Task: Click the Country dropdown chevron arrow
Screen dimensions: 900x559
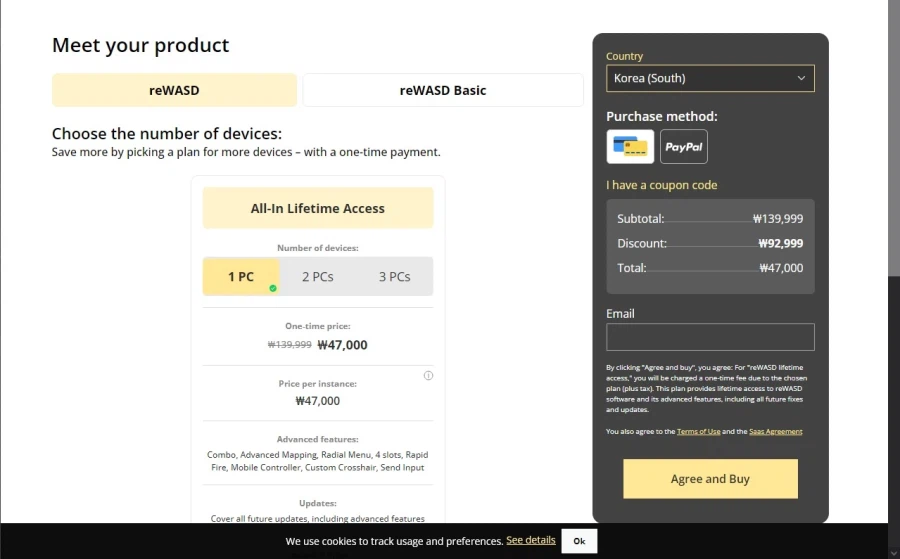Action: (801, 78)
